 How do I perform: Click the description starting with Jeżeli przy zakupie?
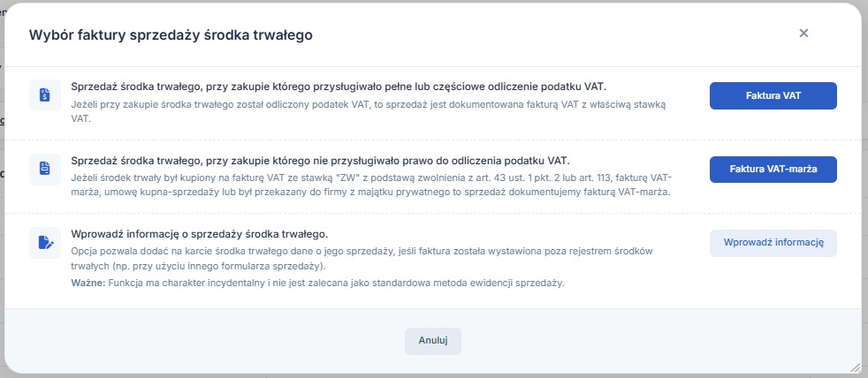tap(368, 110)
